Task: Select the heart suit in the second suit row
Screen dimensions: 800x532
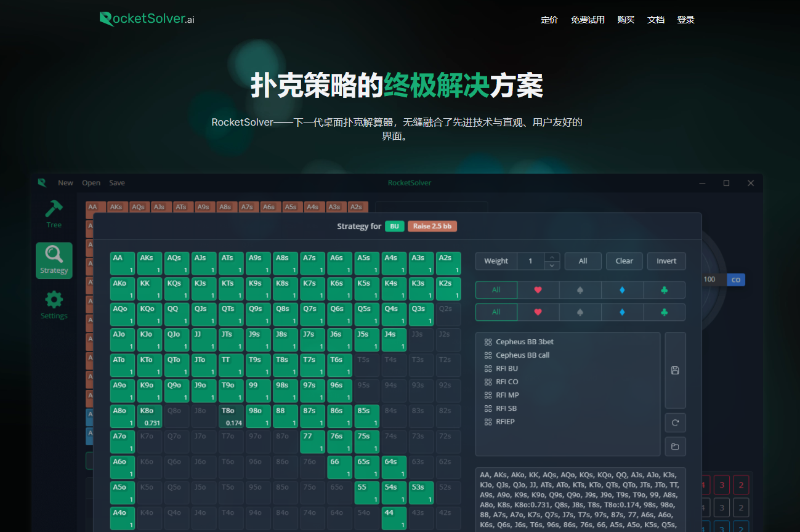Action: [x=538, y=312]
